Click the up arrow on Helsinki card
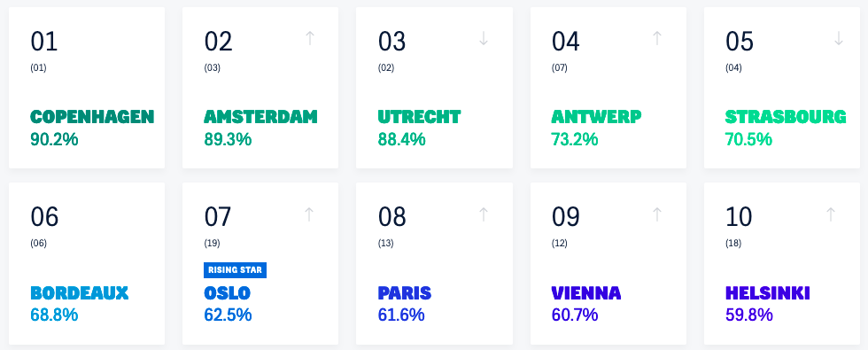This screenshot has width=868, height=350. click(x=831, y=214)
